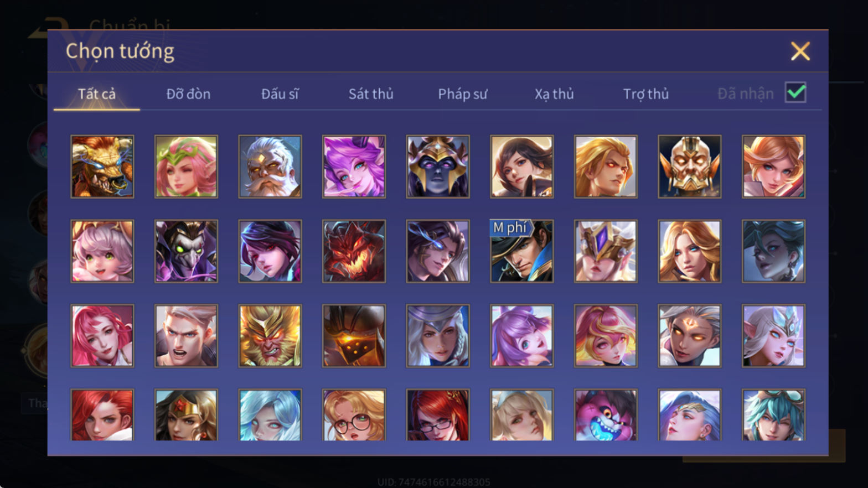Open the Xạ thủ tab

tap(554, 94)
